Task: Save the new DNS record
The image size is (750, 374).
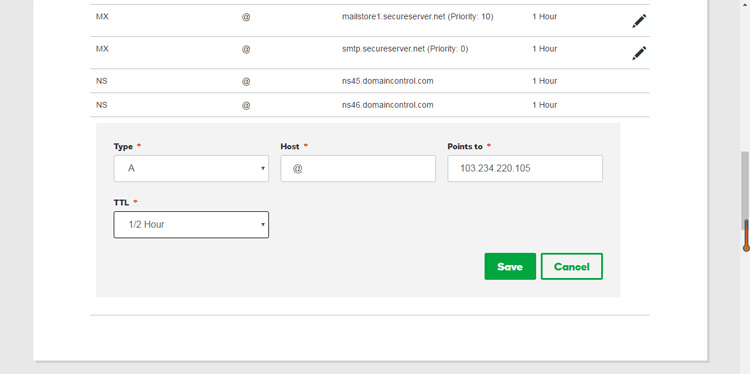Action: 510,266
